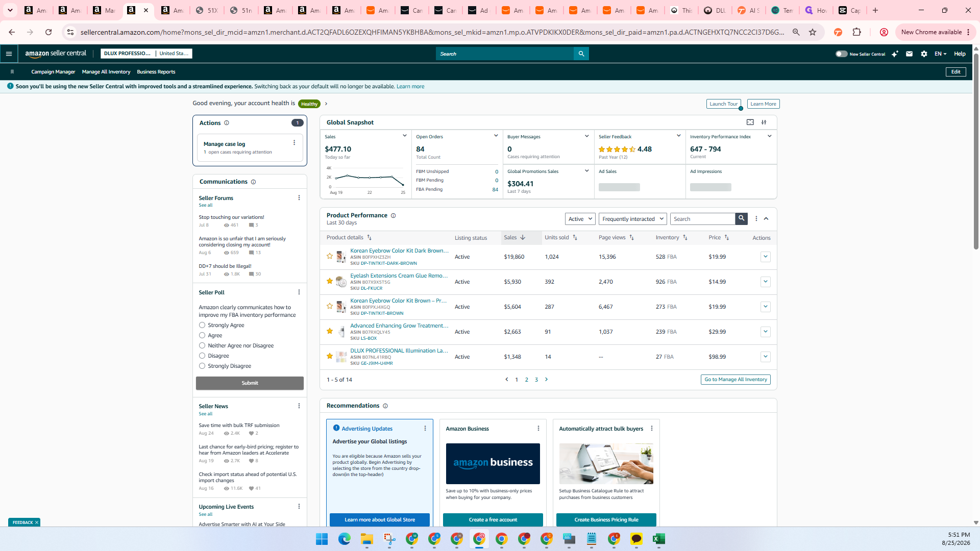980x551 pixels.
Task: Open Global Snapshot customize sliders icon
Action: click(x=764, y=122)
